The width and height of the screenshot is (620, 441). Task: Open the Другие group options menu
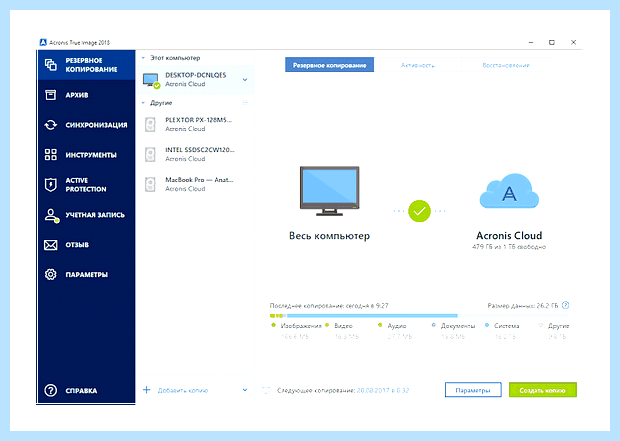[x=245, y=103]
